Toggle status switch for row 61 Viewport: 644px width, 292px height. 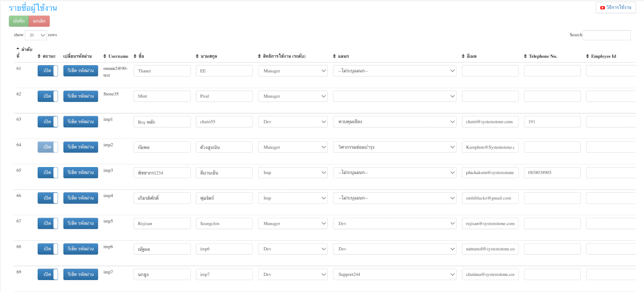coord(48,71)
